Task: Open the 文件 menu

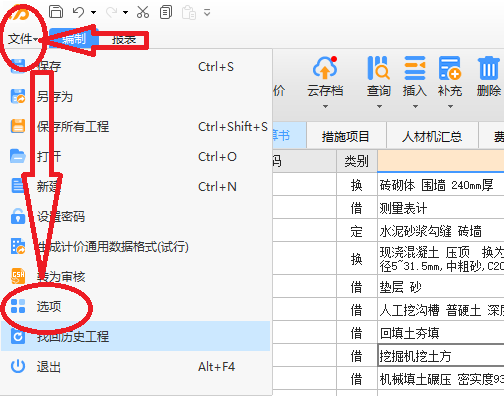Action: (x=22, y=39)
